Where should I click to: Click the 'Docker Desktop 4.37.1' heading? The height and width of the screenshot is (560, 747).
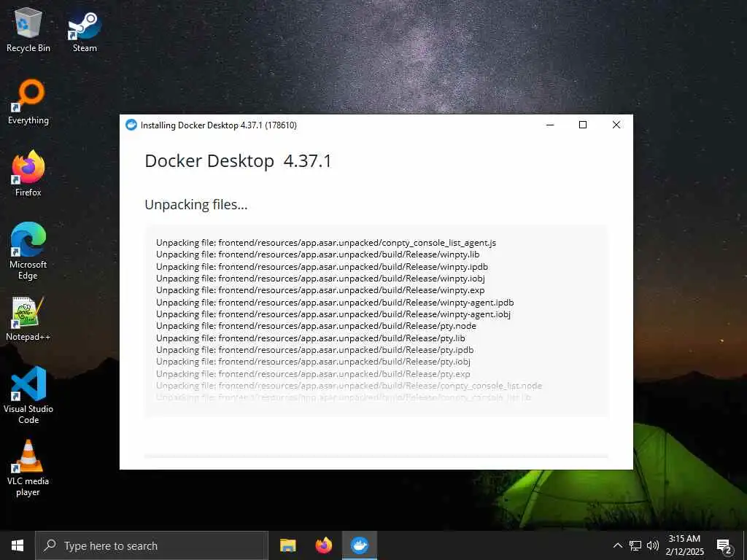point(238,161)
